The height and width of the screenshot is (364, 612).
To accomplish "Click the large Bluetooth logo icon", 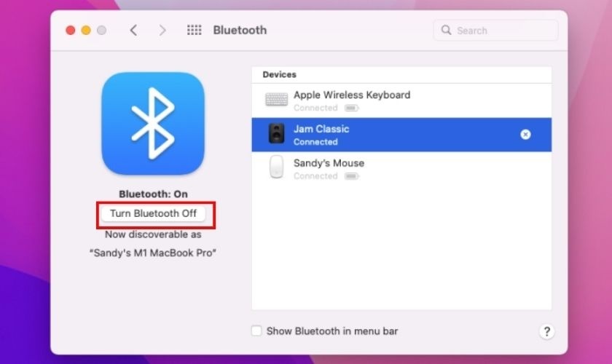I will coord(153,123).
